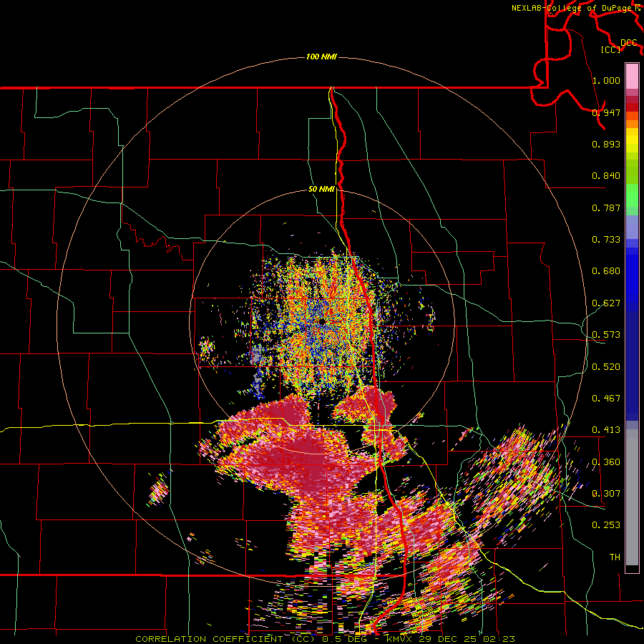This screenshot has width=644, height=644.
Task: Click the 0.573 scale value
Action: coord(606,335)
